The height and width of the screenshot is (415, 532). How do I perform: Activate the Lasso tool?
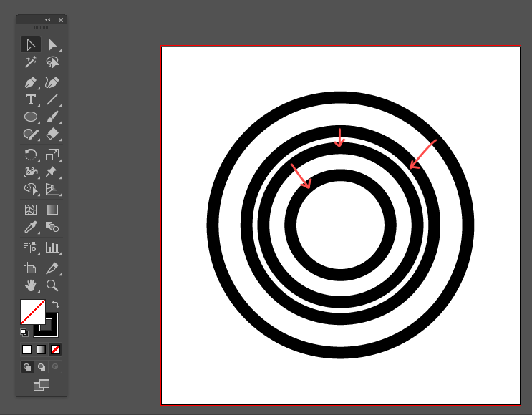point(52,62)
